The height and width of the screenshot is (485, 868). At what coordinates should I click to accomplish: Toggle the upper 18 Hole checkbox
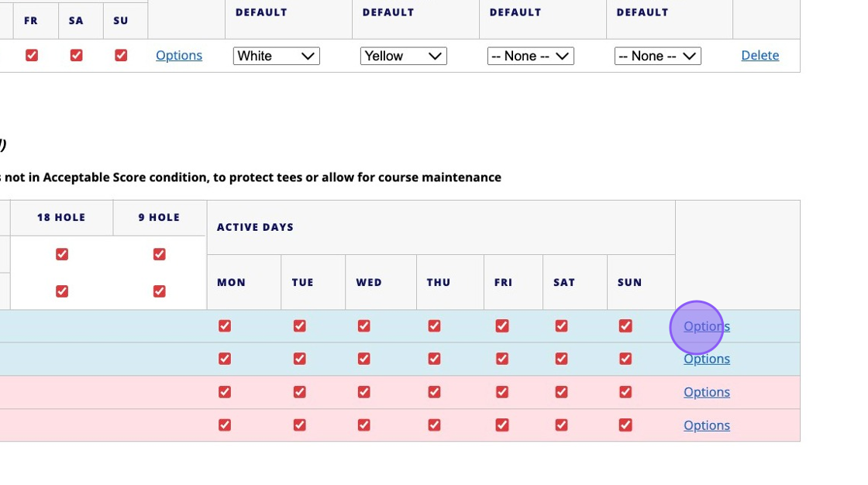click(x=62, y=254)
